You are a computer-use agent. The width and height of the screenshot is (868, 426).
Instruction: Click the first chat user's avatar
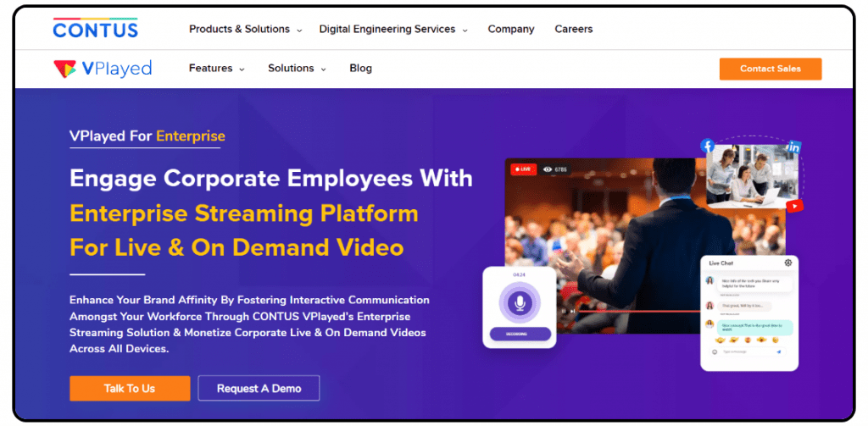(709, 281)
